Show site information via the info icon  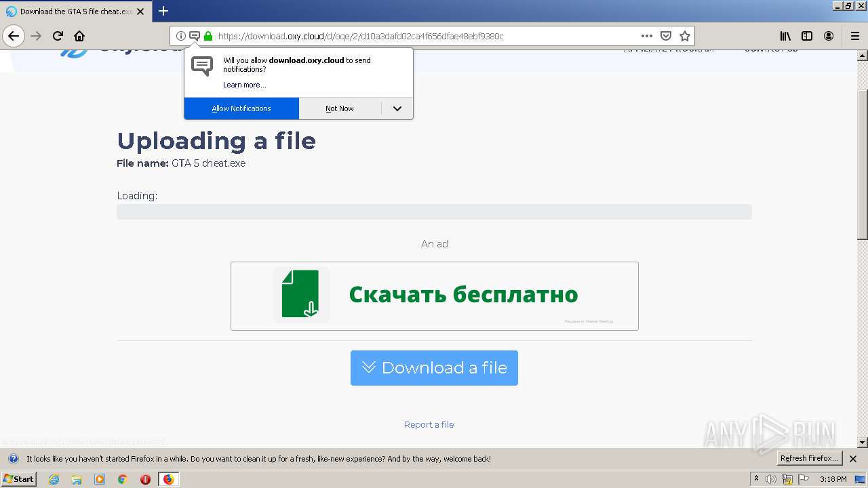pyautogui.click(x=181, y=36)
